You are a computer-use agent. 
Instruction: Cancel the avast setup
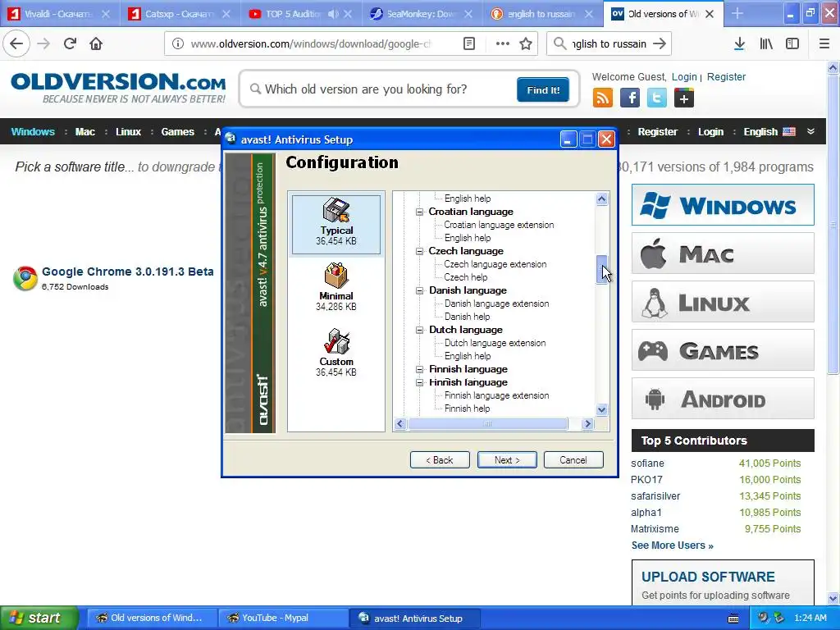tap(573, 459)
